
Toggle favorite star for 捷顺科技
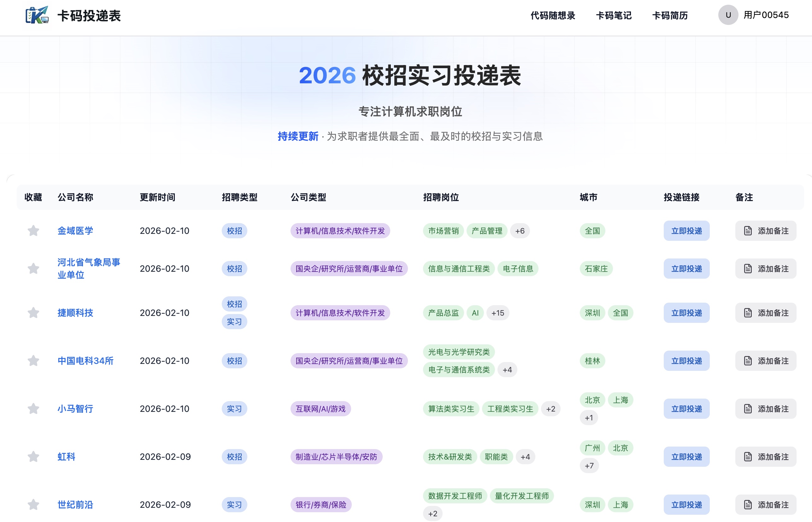click(x=33, y=313)
